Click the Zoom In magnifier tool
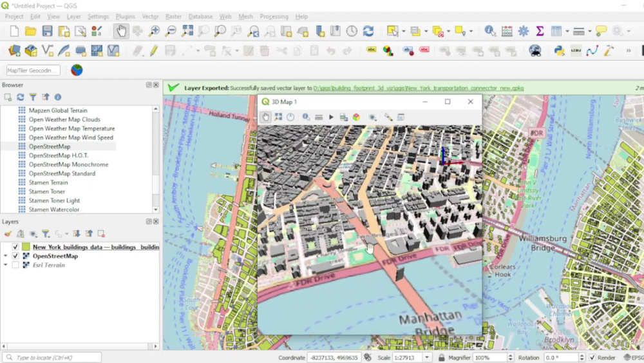 click(x=154, y=31)
